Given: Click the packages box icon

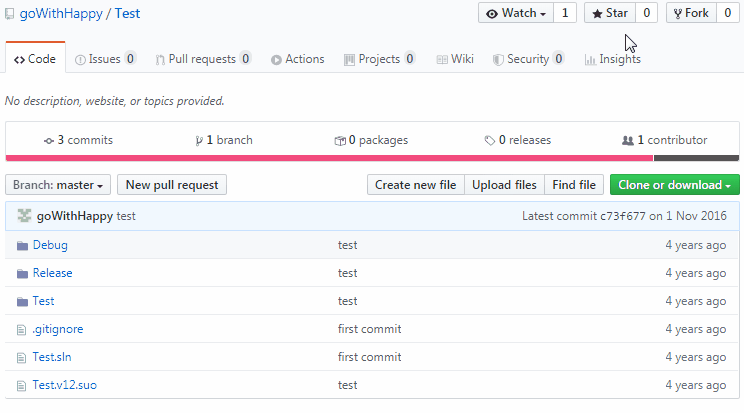Looking at the screenshot, I should point(340,141).
